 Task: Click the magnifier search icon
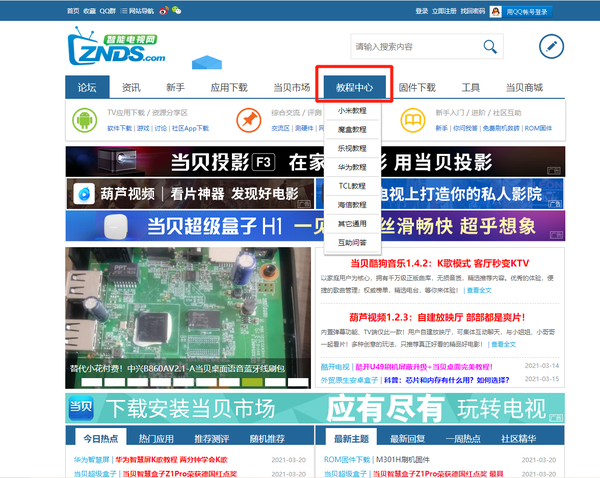tap(490, 47)
